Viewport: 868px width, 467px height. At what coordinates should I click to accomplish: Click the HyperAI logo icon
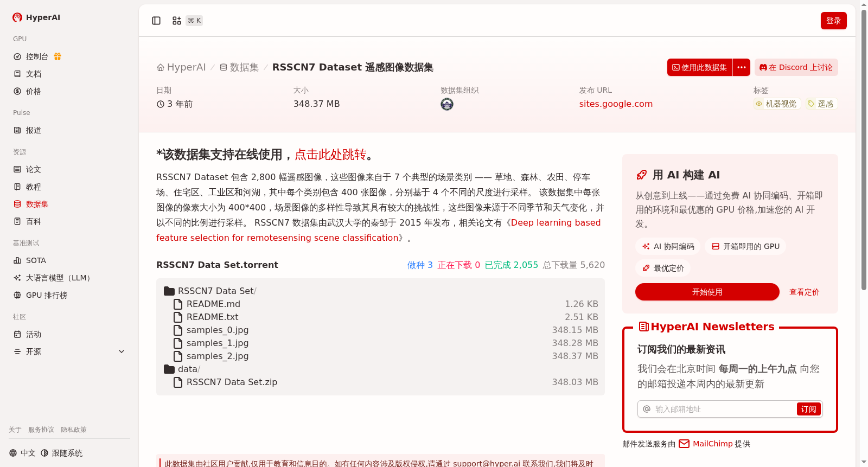click(x=17, y=17)
